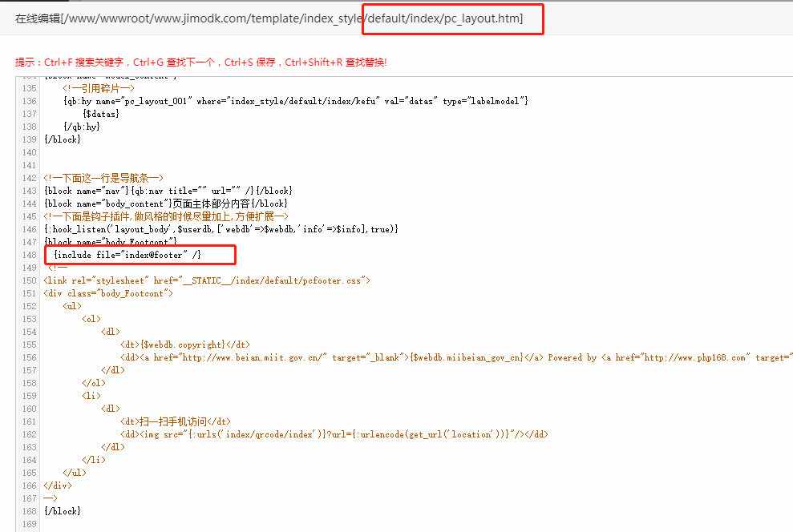Click the div class="body_Footcont" line

click(109, 293)
